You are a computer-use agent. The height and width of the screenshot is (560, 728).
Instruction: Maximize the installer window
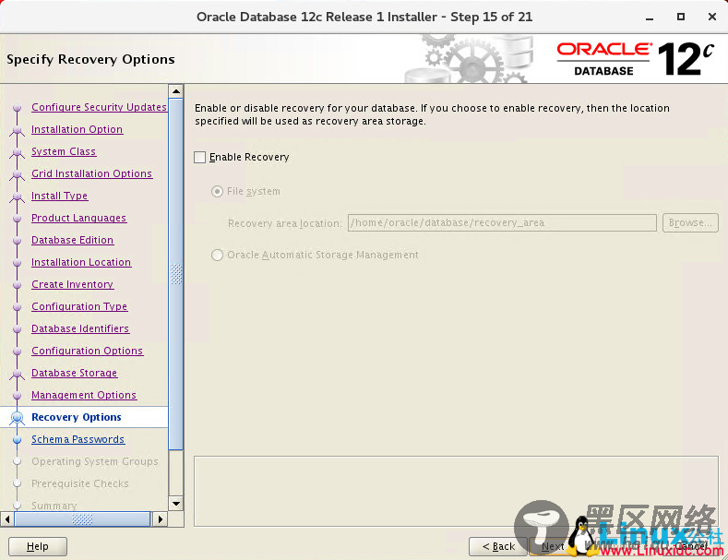pos(681,17)
